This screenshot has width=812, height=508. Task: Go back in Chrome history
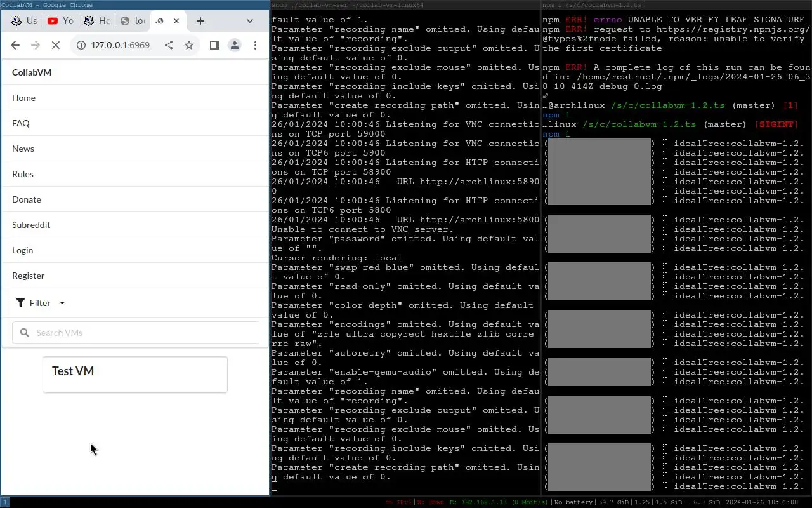click(x=15, y=45)
